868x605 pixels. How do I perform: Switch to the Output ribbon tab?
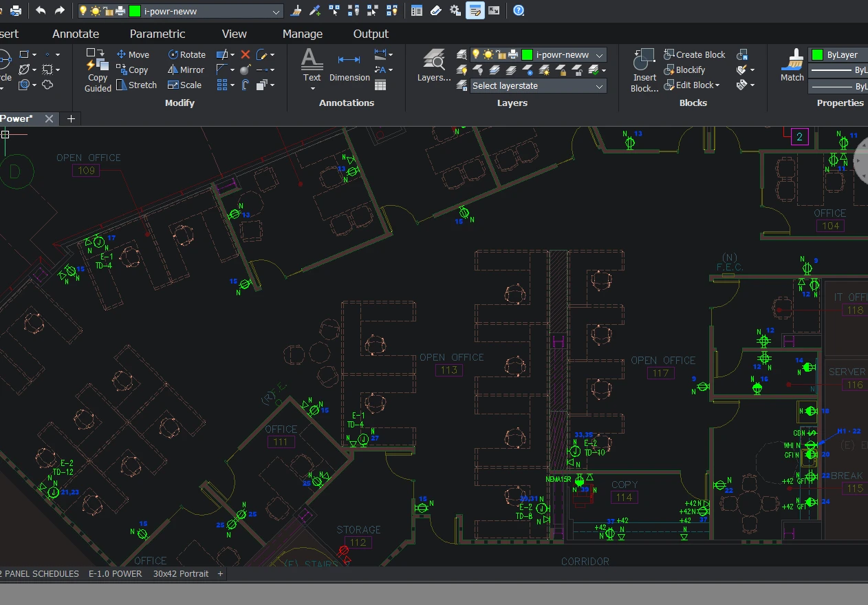tap(371, 34)
